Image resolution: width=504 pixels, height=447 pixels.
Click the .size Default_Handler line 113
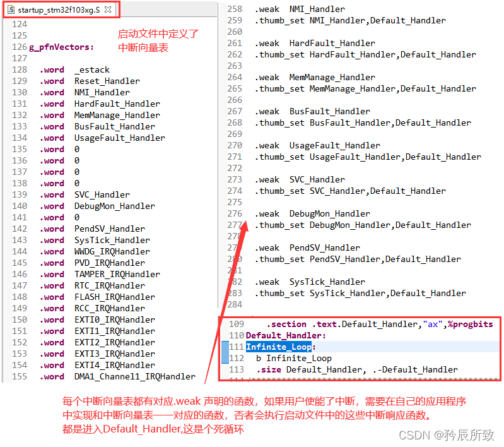(357, 370)
